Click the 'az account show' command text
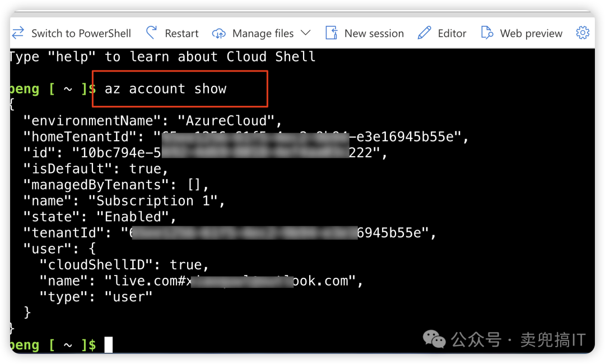The width and height of the screenshot is (605, 364). 165,88
